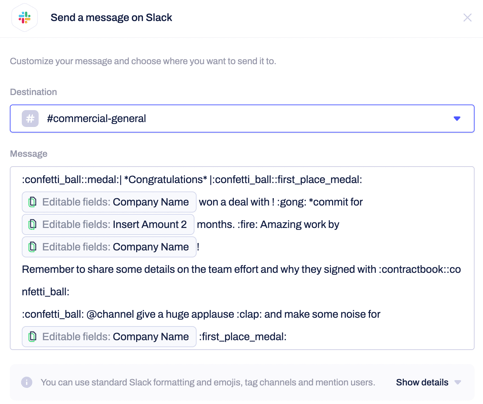Viewport: 483px width, 404px height.
Task: Expand details with the Show details chevron
Action: pyautogui.click(x=458, y=382)
